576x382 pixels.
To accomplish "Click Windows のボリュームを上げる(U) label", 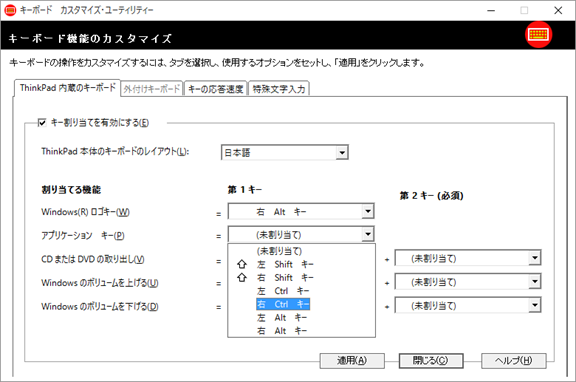I will tap(100, 283).
